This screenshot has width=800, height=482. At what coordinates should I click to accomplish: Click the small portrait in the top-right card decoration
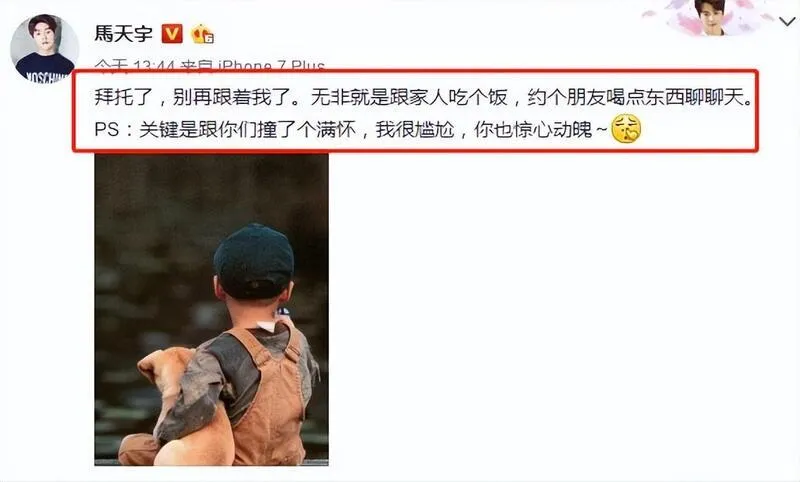[x=712, y=17]
